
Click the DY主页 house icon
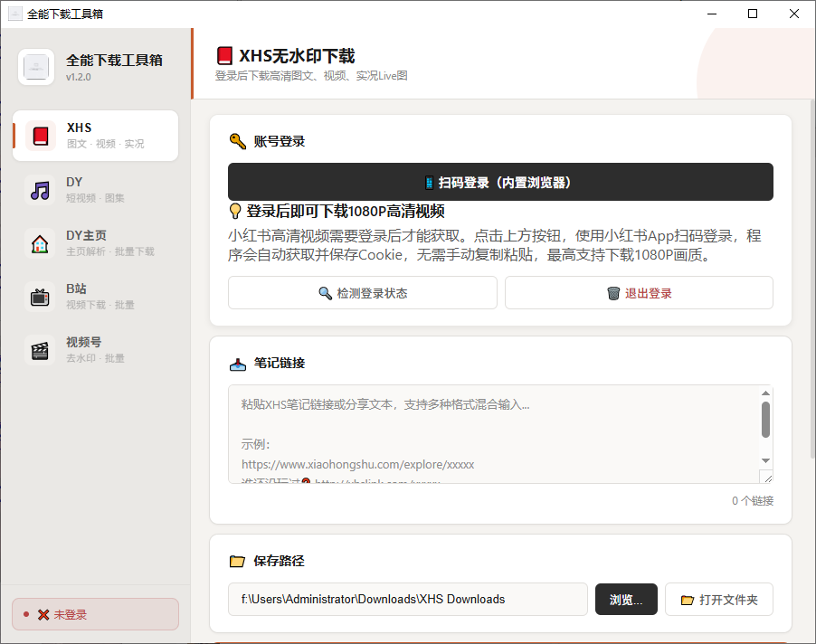coord(40,243)
